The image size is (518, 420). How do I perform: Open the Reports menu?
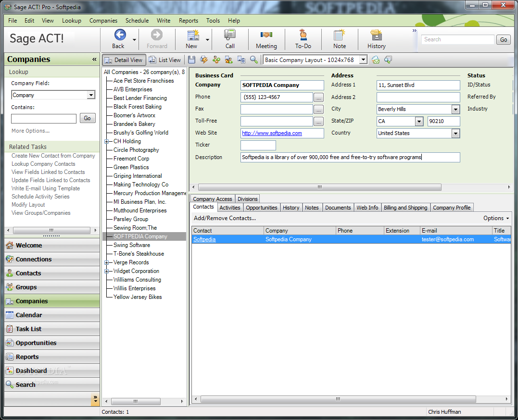[x=189, y=21]
